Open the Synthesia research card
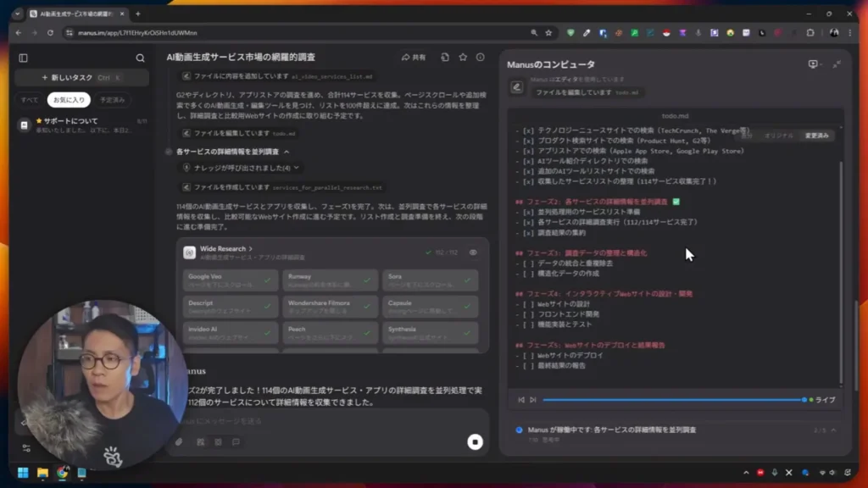This screenshot has height=488, width=868. point(430,332)
